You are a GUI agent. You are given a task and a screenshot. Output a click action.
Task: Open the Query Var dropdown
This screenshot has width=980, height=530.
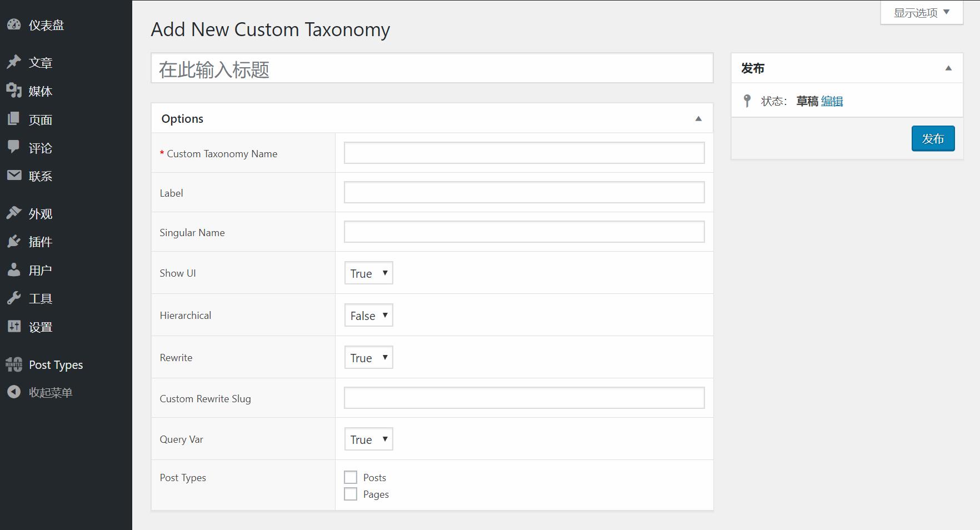pyautogui.click(x=368, y=439)
